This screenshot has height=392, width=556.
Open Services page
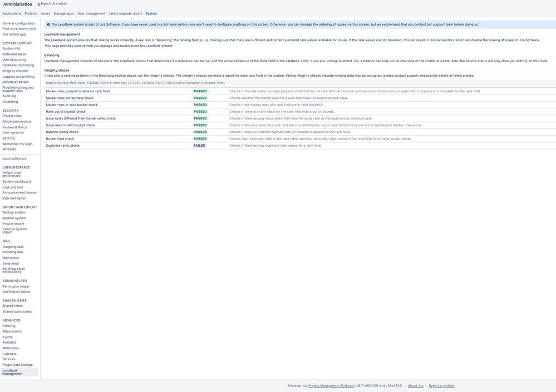click(x=9, y=359)
